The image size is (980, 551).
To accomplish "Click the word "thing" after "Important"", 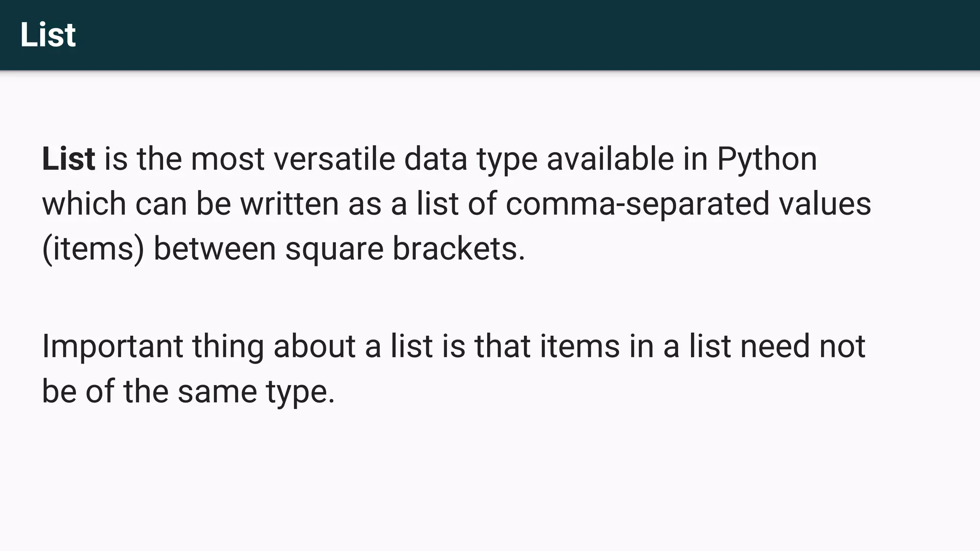I will point(228,346).
